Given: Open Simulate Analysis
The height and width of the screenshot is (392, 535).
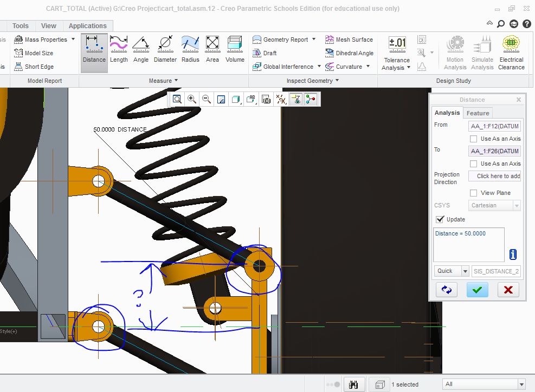Looking at the screenshot, I should click(x=482, y=53).
